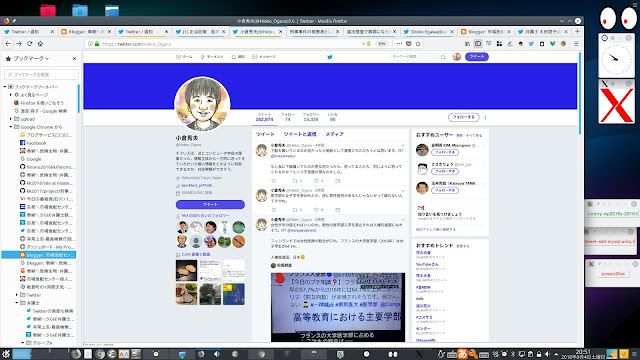Click the あ input method icon in system tray
Image resolution: width=640 pixels, height=360 pixels.
pyautogui.click(x=462, y=354)
